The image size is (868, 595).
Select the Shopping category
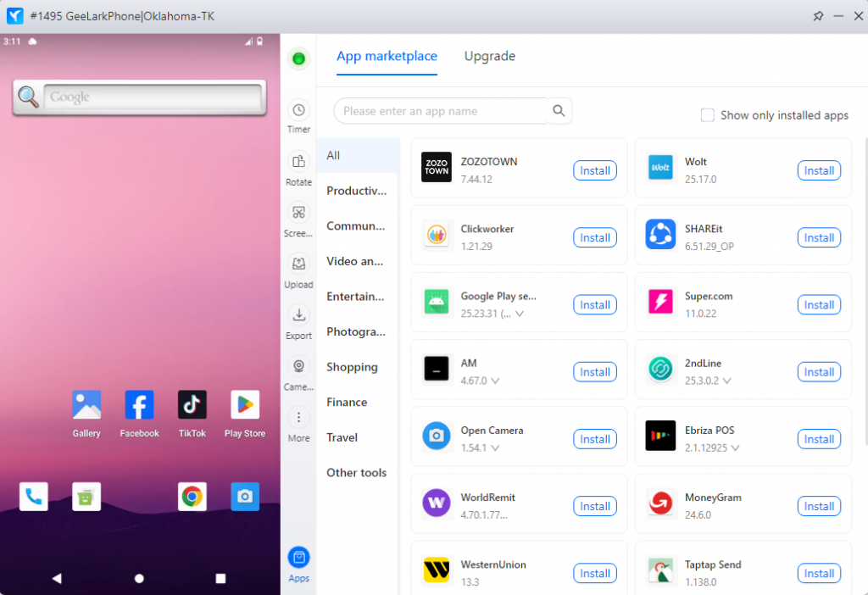[x=358, y=367]
